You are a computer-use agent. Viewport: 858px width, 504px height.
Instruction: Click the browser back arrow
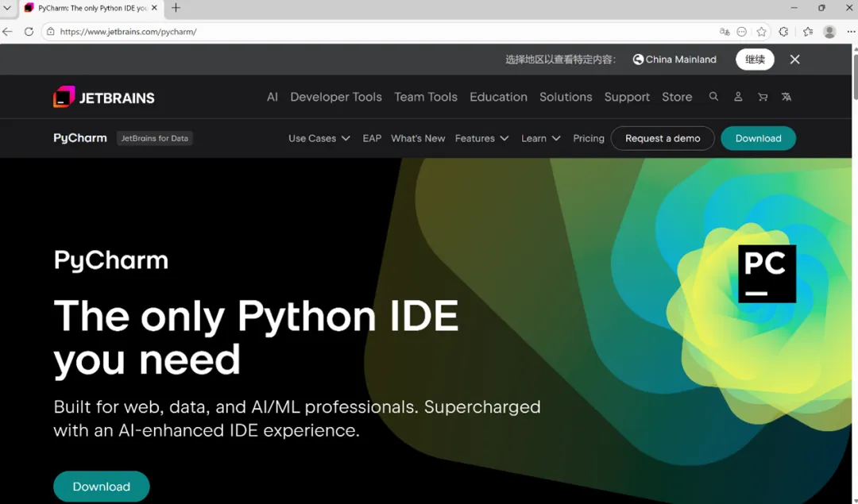8,32
